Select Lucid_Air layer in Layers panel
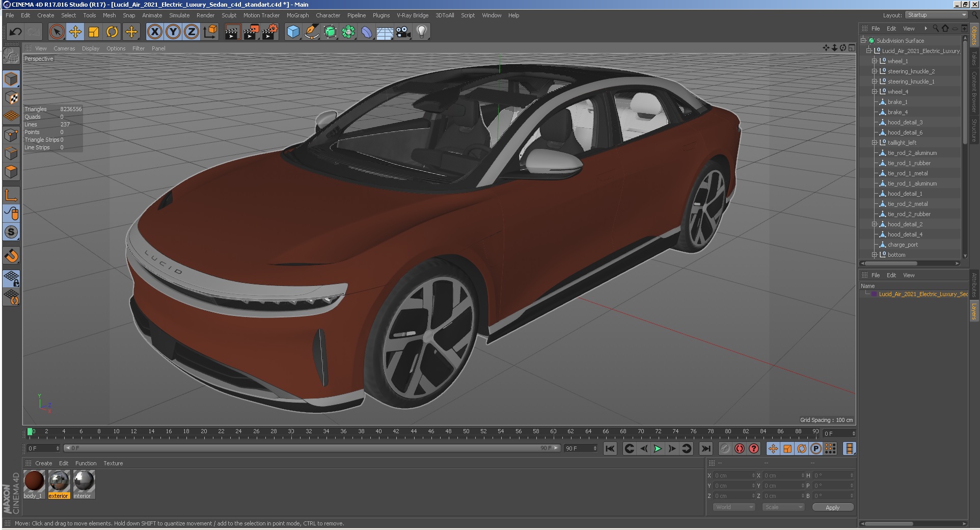The height and width of the screenshot is (530, 980). coord(923,294)
